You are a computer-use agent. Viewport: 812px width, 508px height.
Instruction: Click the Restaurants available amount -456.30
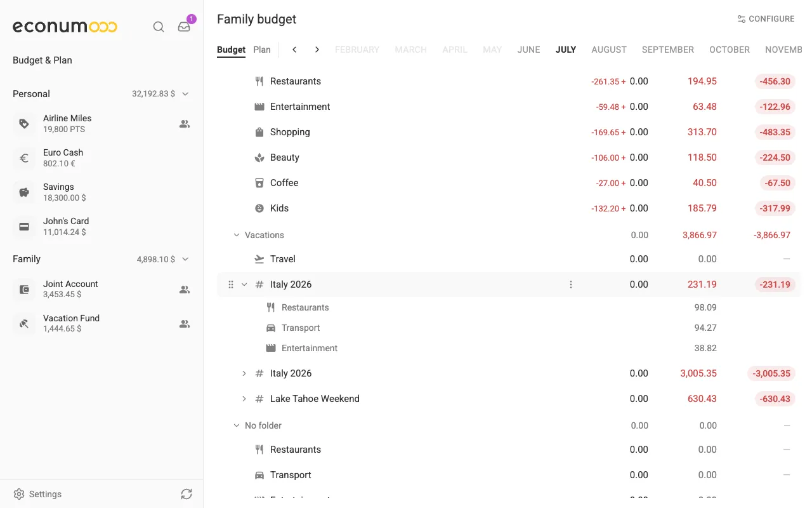tap(775, 81)
